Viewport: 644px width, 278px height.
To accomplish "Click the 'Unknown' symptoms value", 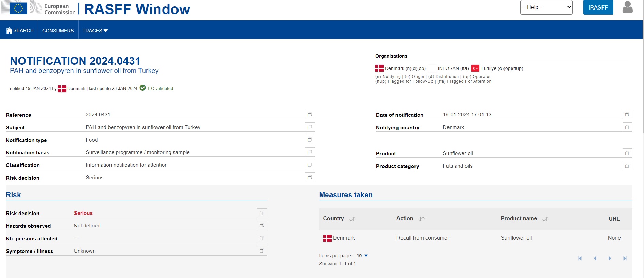I will click(x=85, y=251).
